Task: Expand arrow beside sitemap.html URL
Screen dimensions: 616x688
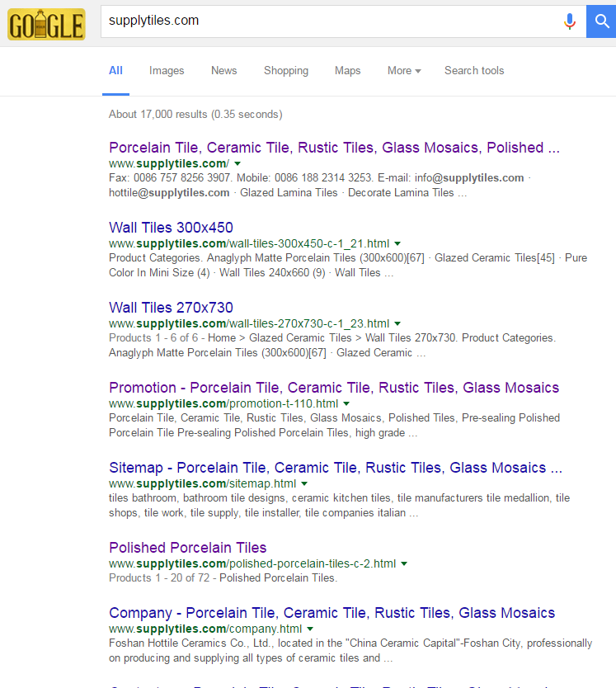Action: click(x=304, y=483)
